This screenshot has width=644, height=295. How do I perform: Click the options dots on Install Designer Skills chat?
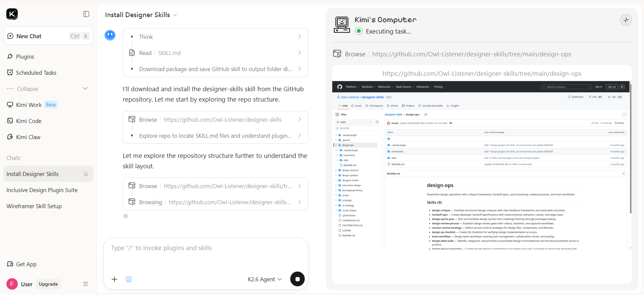click(86, 174)
